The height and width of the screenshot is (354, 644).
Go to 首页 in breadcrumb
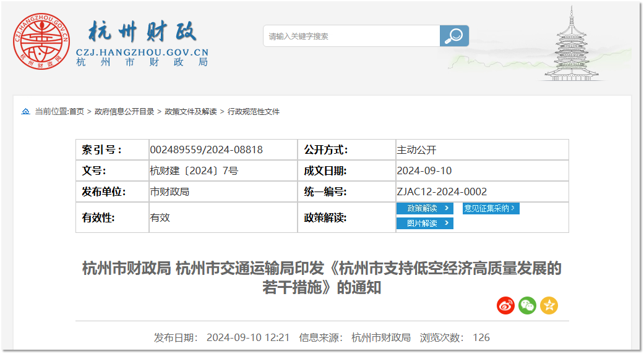pos(76,112)
